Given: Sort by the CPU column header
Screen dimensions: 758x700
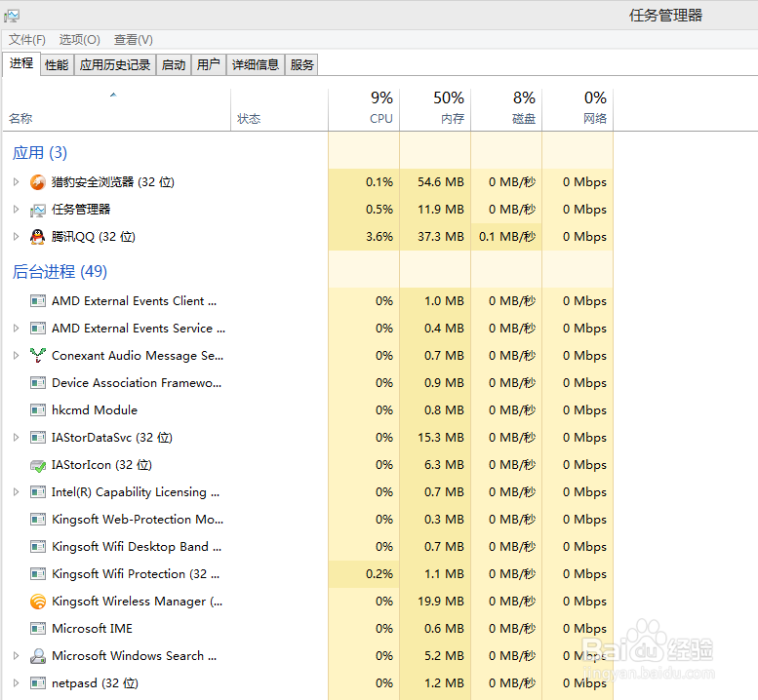Looking at the screenshot, I should click(364, 110).
